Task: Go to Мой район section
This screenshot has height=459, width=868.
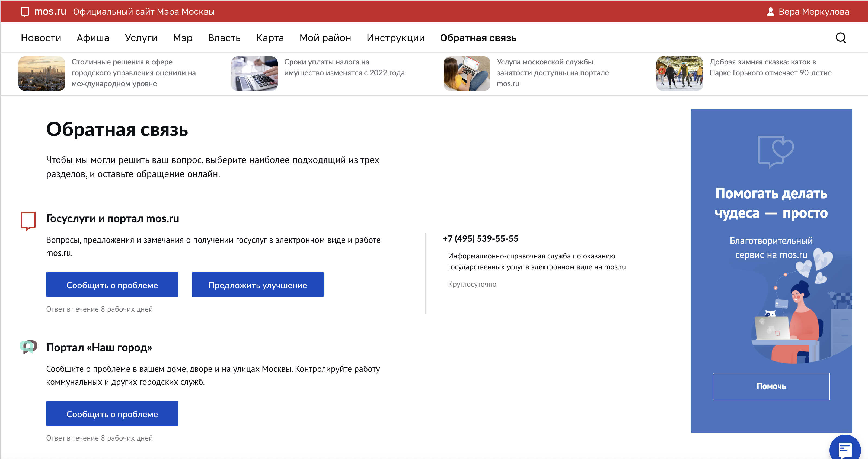Action: point(325,38)
